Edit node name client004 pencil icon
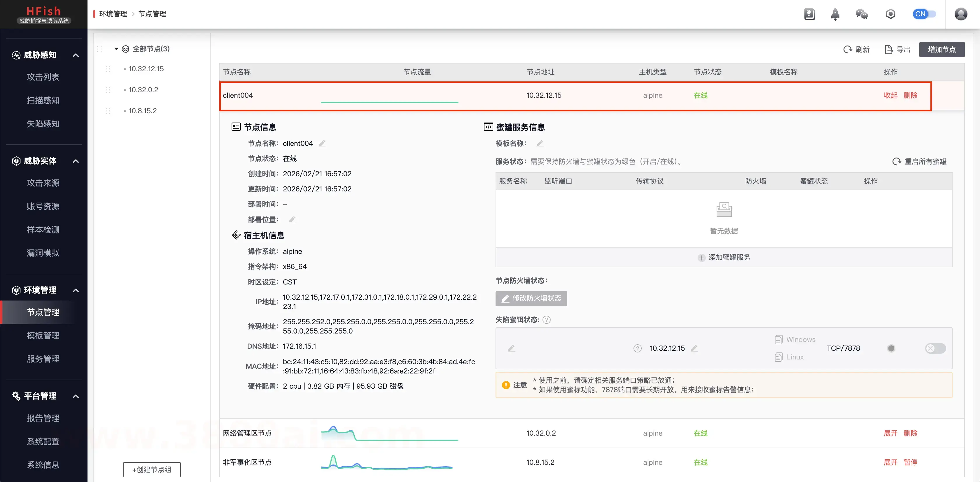This screenshot has width=980, height=482. tap(322, 144)
